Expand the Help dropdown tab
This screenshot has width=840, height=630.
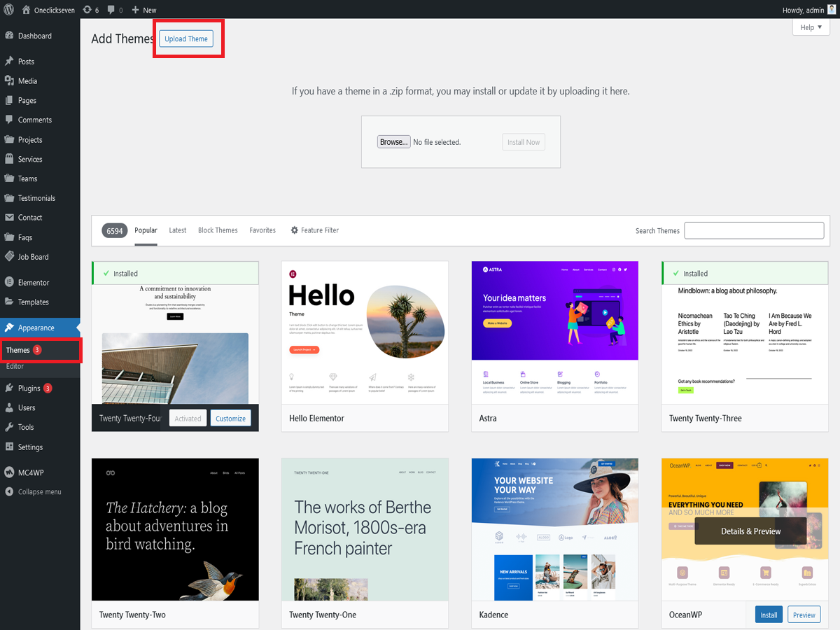811,27
